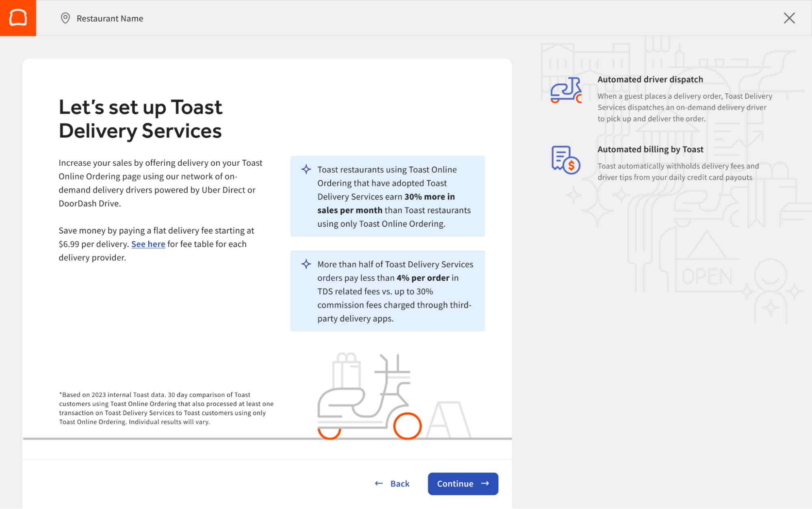Screen dimensions: 812x509
Task: Click the 4% per order fees highlight box
Action: coord(387,291)
